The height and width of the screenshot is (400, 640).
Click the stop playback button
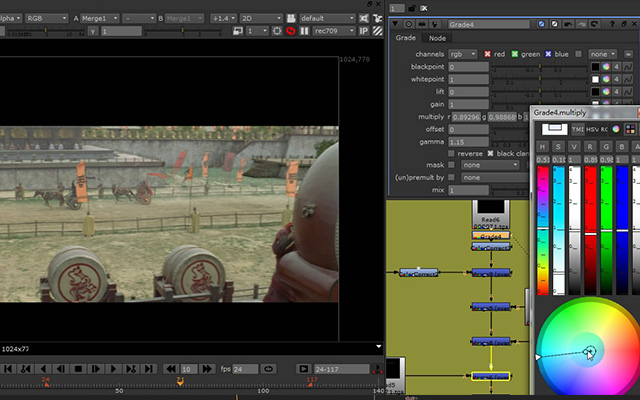click(78, 369)
